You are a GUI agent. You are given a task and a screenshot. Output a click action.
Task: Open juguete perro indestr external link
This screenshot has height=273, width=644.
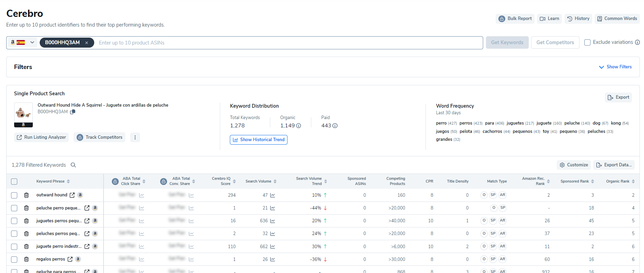87,247
